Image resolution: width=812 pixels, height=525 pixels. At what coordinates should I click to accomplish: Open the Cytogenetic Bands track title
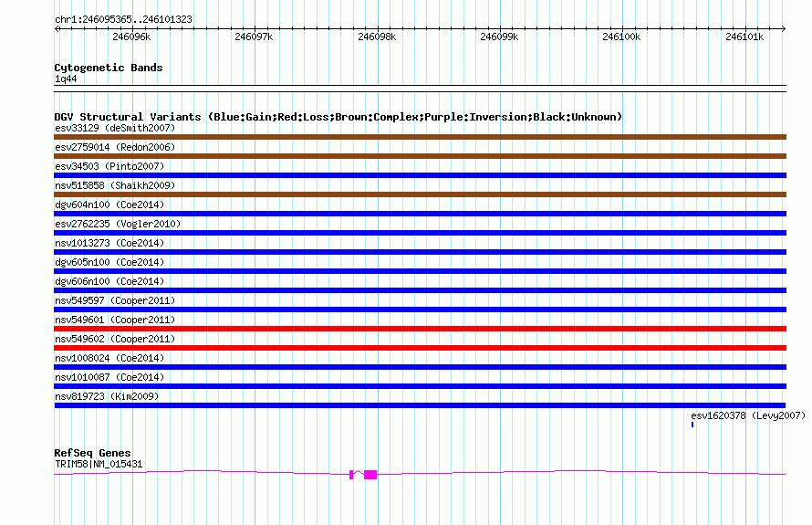109,68
